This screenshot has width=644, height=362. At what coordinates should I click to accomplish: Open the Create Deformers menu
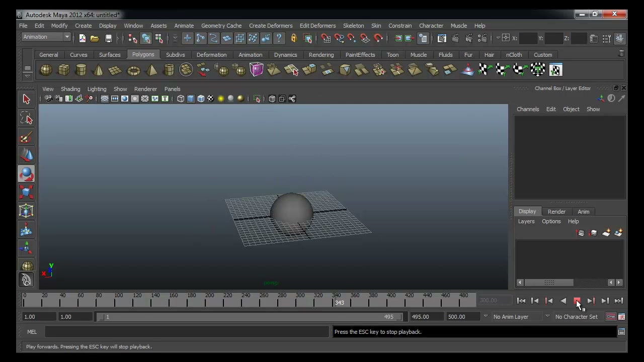(x=271, y=26)
